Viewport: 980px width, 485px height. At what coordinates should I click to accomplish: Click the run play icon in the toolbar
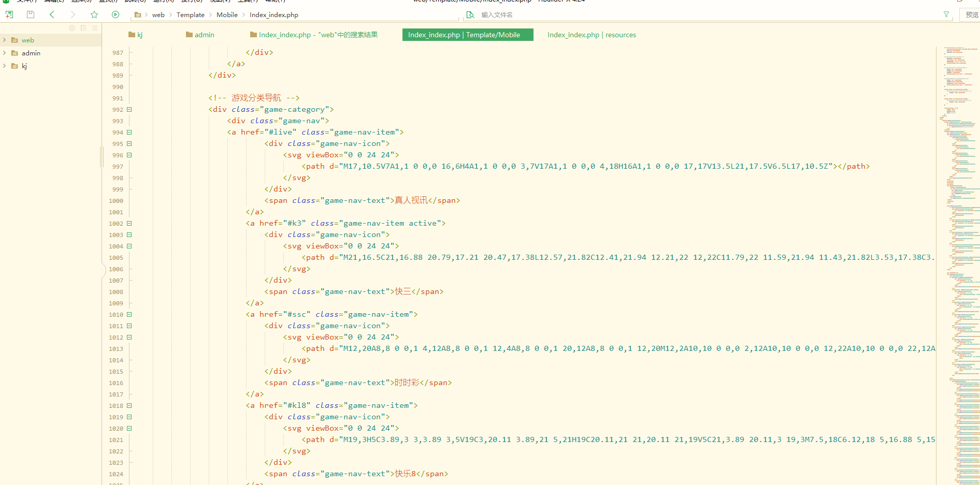pyautogui.click(x=116, y=14)
